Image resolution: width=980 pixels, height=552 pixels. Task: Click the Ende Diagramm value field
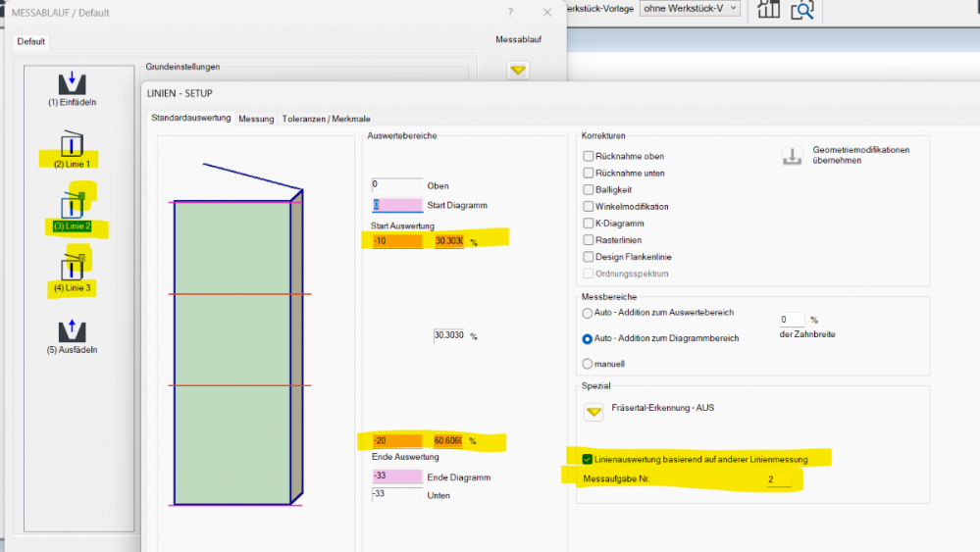[396, 477]
